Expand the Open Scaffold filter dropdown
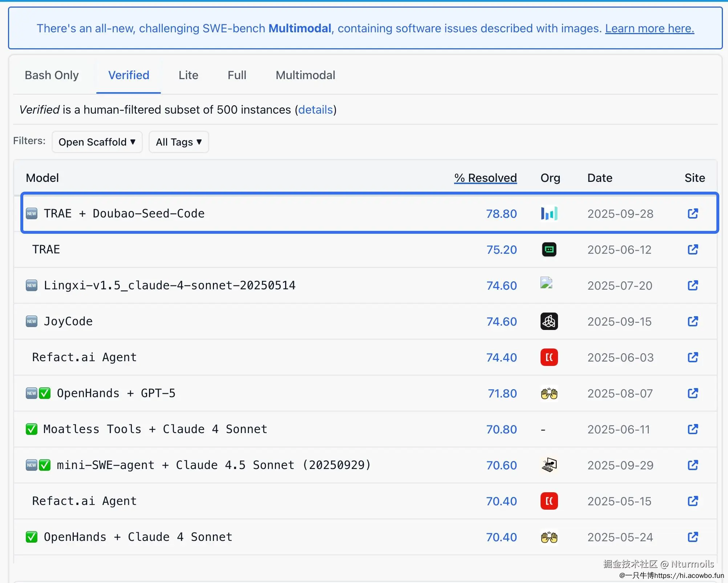Viewport: 728px width, 583px height. [97, 142]
